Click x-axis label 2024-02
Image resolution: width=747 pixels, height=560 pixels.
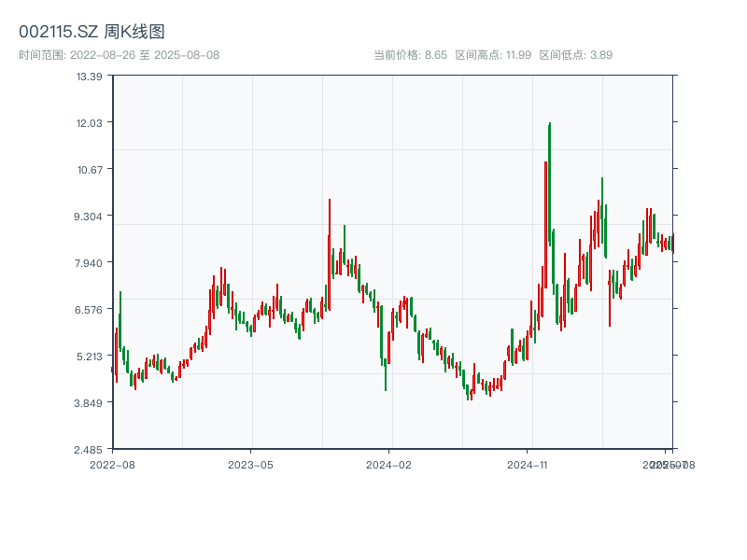point(388,465)
